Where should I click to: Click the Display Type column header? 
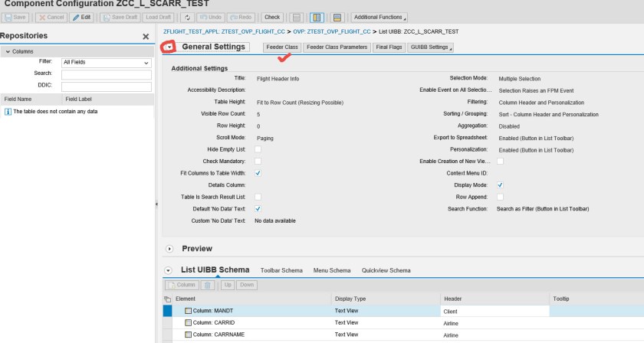click(386, 299)
